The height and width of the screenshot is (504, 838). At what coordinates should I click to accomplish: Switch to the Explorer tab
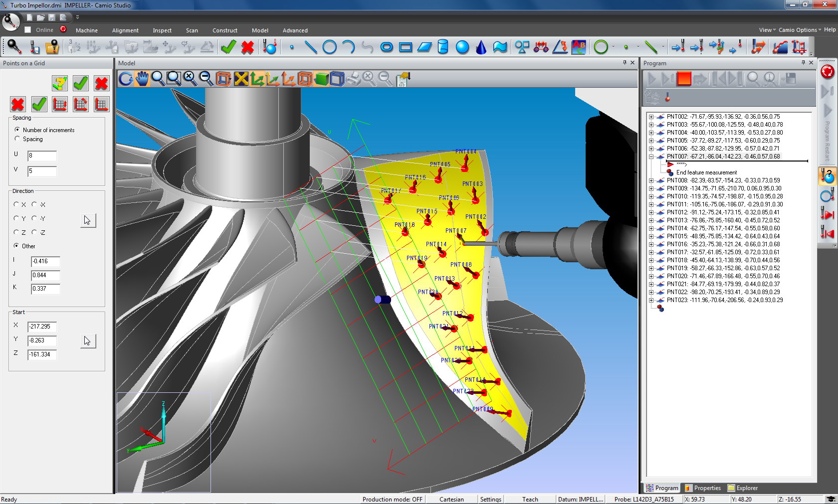(743, 488)
